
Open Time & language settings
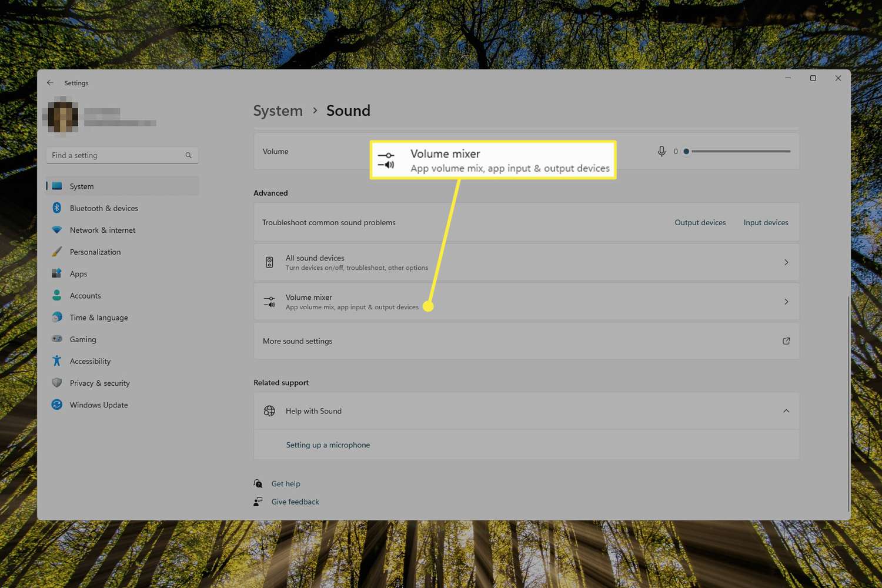(98, 318)
